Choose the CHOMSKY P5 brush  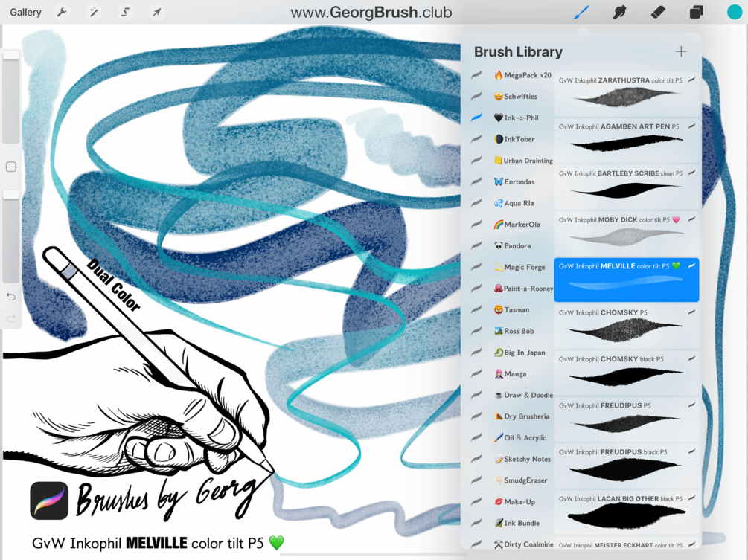627,326
